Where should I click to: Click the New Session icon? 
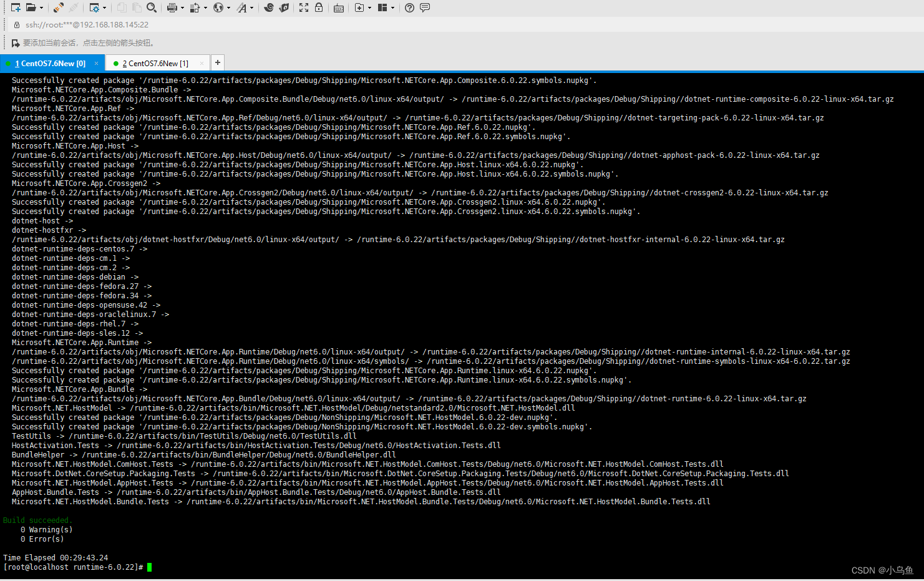pos(16,7)
